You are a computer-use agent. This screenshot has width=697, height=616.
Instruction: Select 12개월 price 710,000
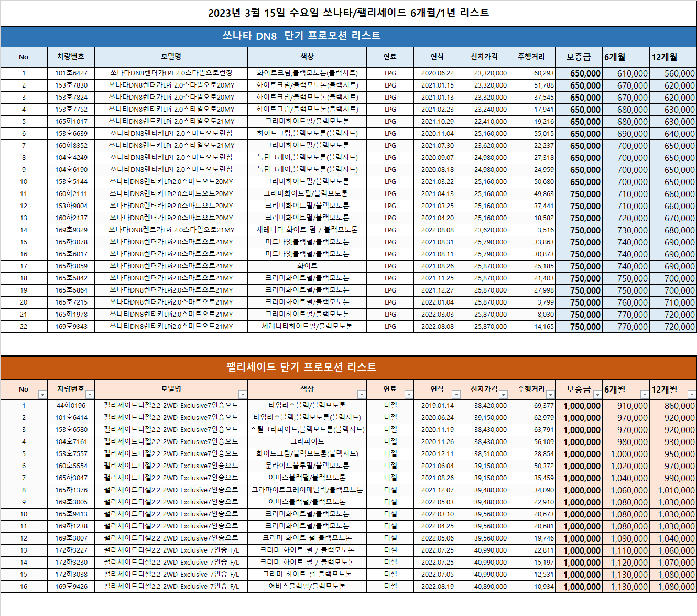(x=673, y=302)
